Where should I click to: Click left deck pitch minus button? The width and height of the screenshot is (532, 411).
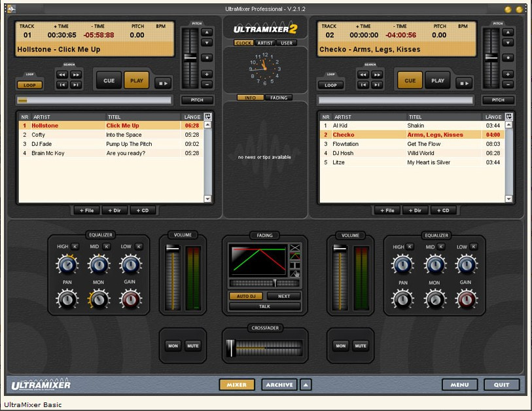207,84
